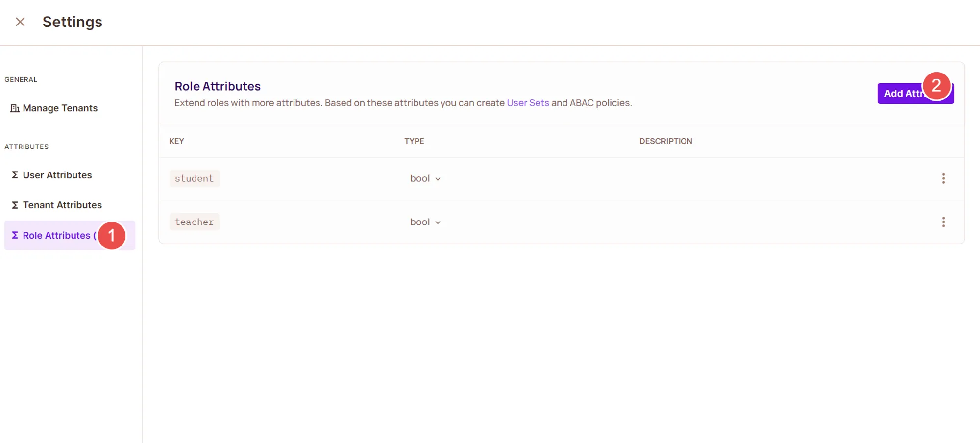Image resolution: width=980 pixels, height=443 pixels.
Task: Open the three-dot menu for student row
Action: click(943, 179)
